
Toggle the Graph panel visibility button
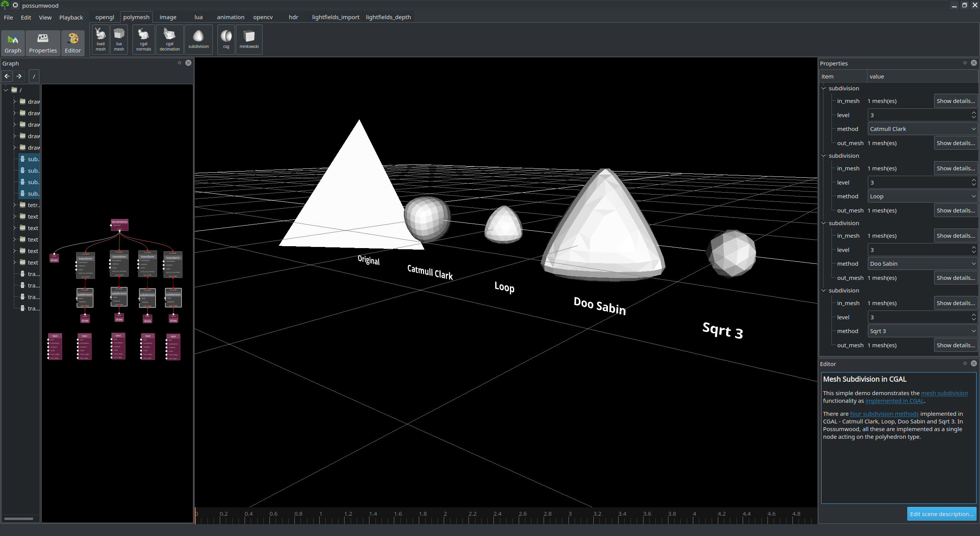pyautogui.click(x=13, y=43)
